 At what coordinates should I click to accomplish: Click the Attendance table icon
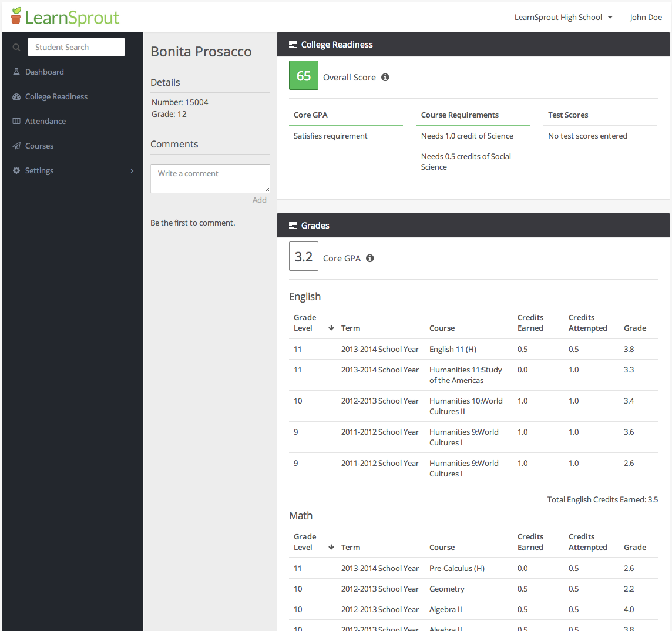[x=16, y=121]
